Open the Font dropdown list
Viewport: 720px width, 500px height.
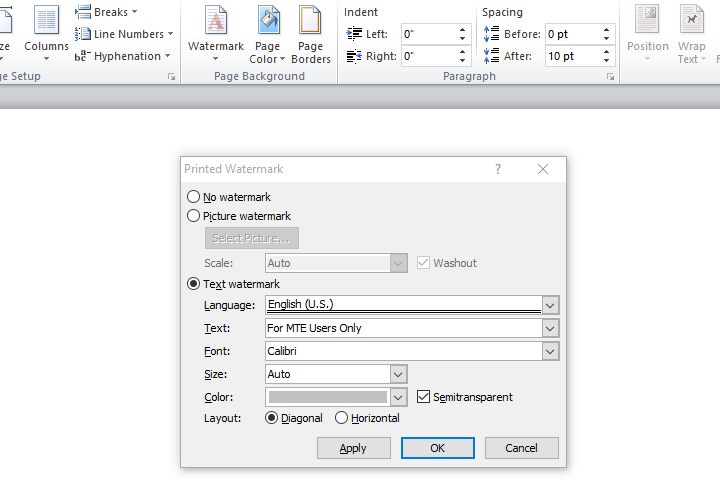click(x=550, y=351)
